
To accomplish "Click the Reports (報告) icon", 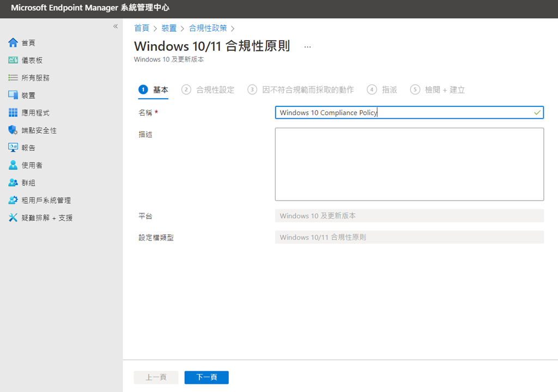I will point(13,148).
